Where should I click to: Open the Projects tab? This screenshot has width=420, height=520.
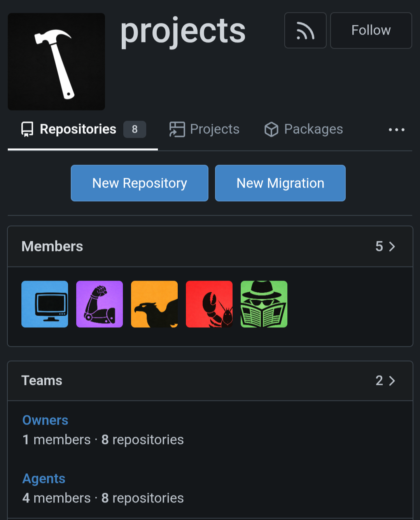(205, 129)
